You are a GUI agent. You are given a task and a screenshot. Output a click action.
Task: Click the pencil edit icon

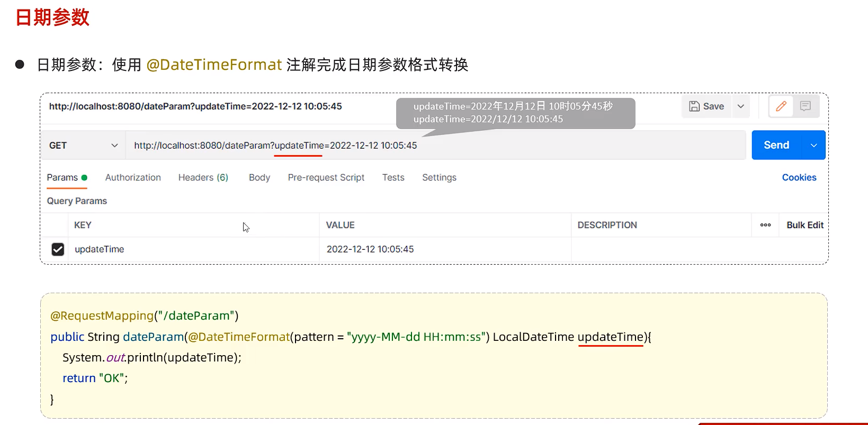pos(781,106)
